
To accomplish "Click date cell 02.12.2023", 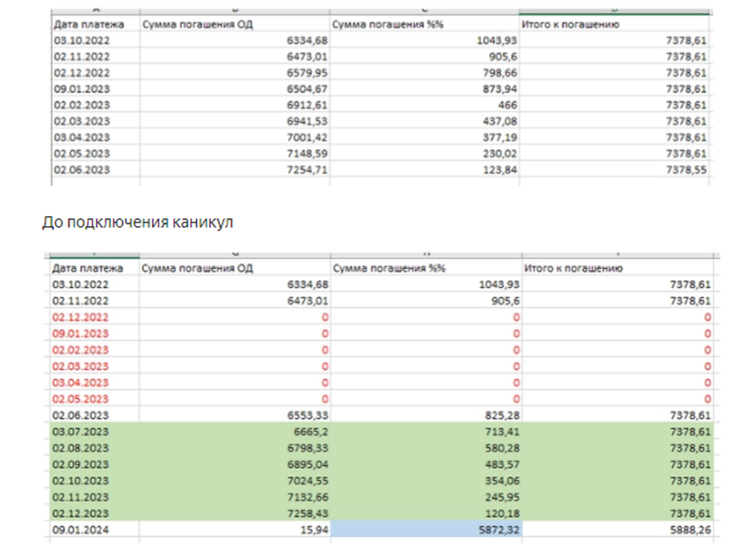I will [95, 514].
